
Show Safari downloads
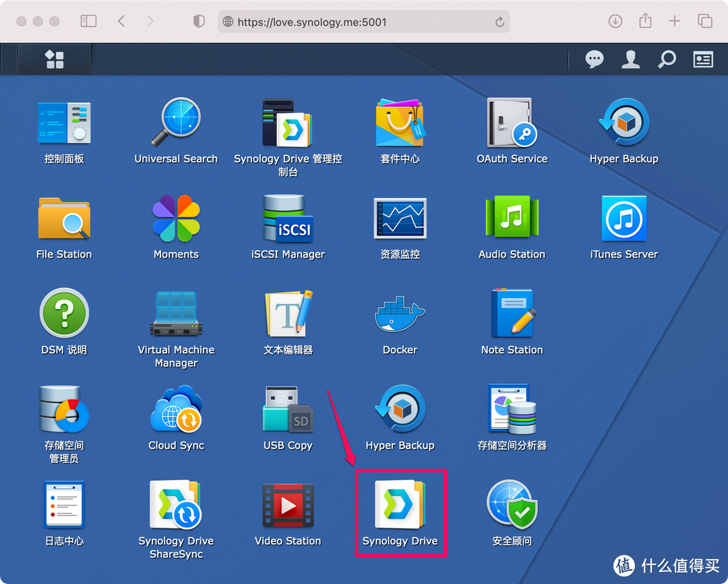(x=615, y=22)
